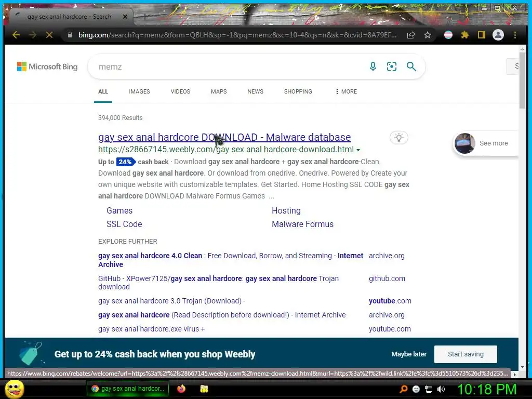This screenshot has width=532, height=399.
Task: Switch to the VIDEOS tab
Action: point(180,91)
